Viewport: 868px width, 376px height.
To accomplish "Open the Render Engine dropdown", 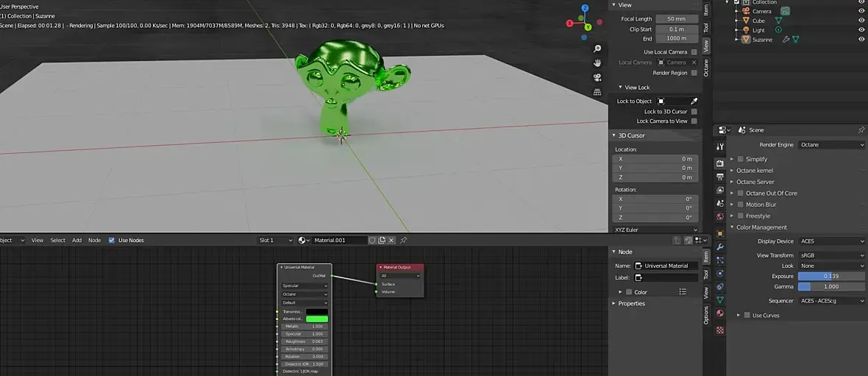I will [x=831, y=145].
